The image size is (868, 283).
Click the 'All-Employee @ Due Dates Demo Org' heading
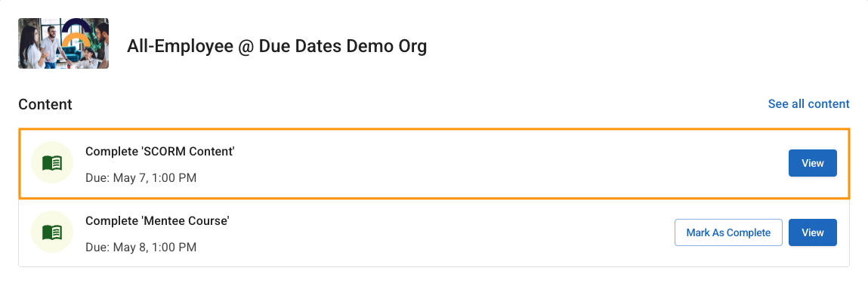[x=276, y=46]
